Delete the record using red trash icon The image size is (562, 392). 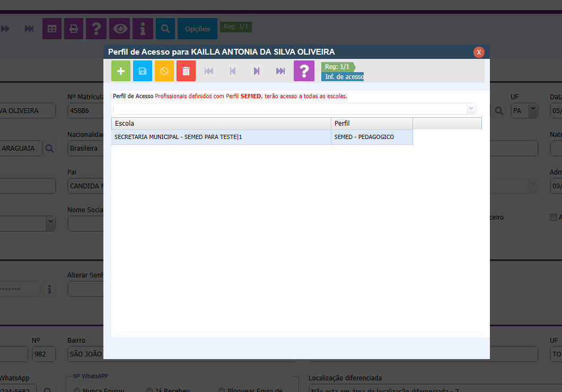(x=186, y=71)
